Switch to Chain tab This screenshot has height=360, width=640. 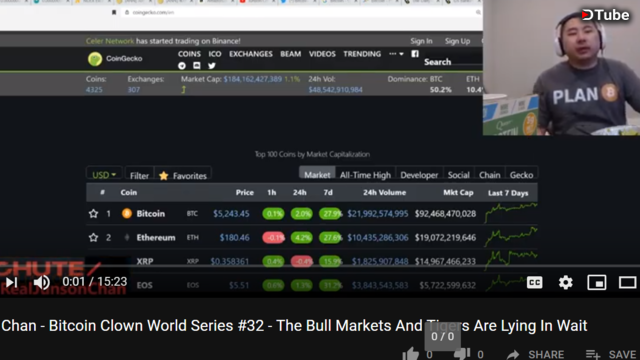490,175
